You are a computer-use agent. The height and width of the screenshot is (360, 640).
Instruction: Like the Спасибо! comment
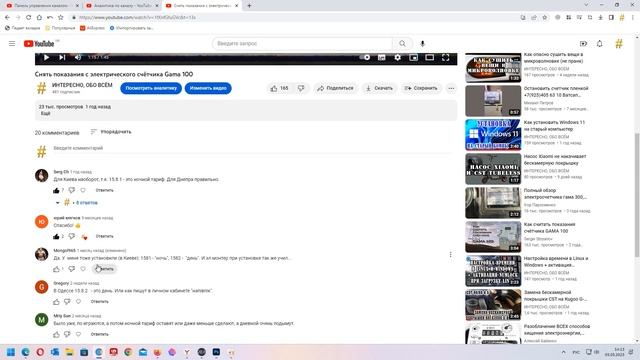click(56, 236)
